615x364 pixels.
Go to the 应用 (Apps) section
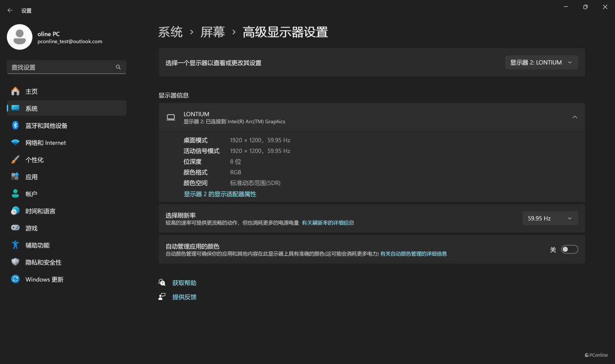click(x=32, y=177)
